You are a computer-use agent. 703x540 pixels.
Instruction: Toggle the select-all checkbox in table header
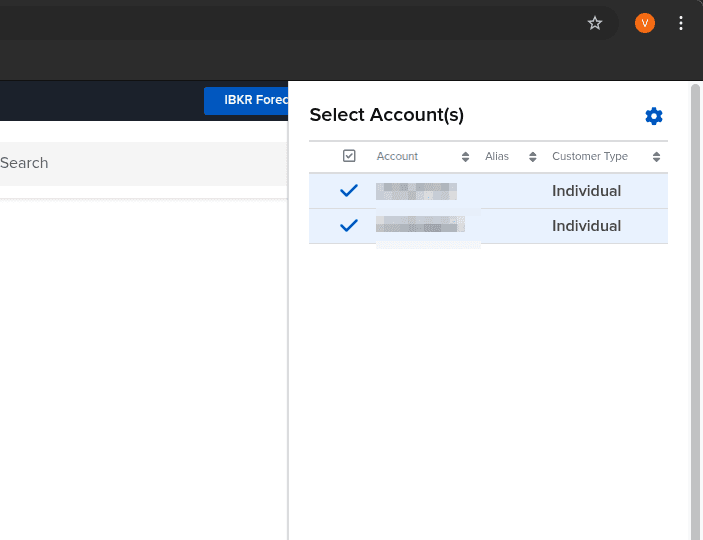(x=349, y=156)
